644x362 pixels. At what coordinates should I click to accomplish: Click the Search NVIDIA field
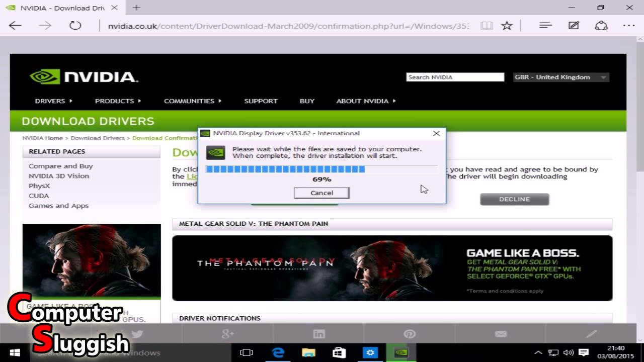(x=455, y=77)
